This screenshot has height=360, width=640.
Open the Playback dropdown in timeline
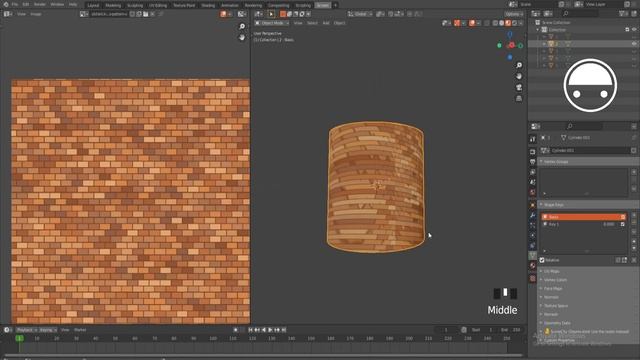click(x=27, y=330)
